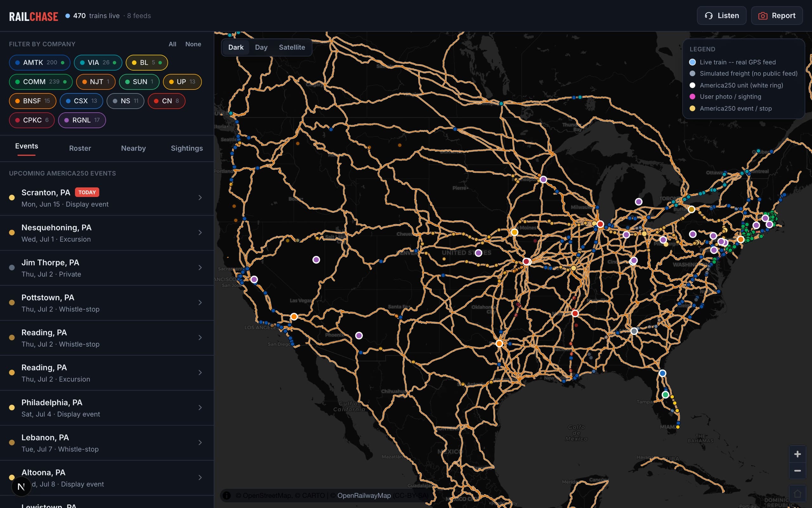Select None in company filter
The width and height of the screenshot is (812, 508).
[x=193, y=44]
